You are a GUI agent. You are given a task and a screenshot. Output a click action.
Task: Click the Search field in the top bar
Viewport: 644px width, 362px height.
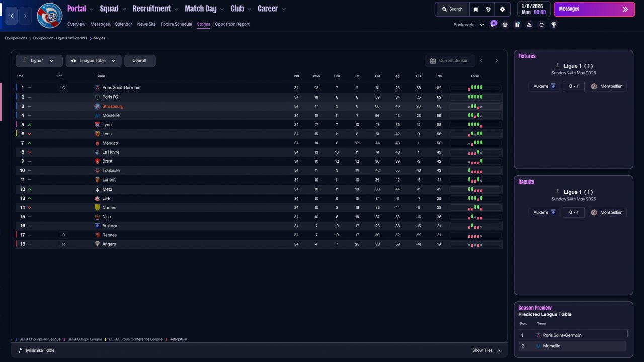coord(452,9)
